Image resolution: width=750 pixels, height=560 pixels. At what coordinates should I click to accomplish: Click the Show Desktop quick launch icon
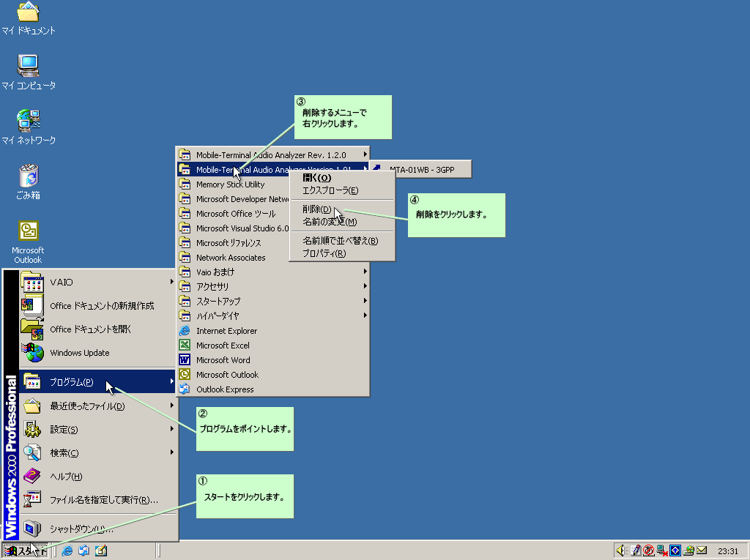[x=101, y=551]
